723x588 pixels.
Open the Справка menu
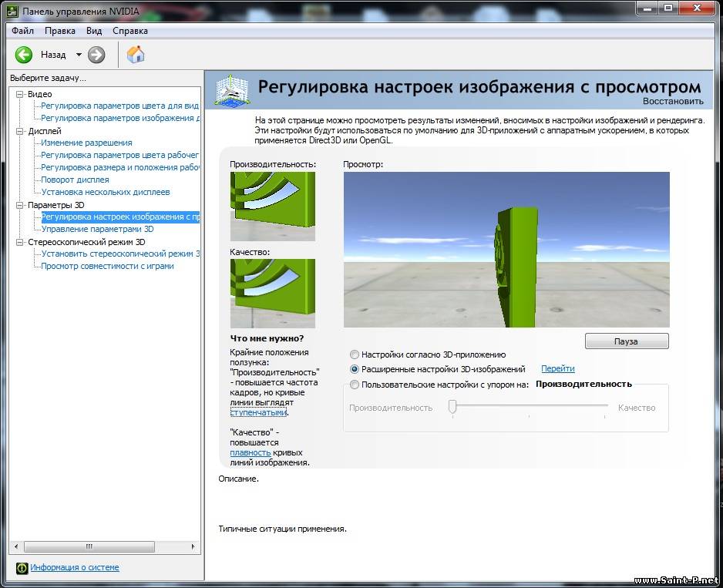(x=130, y=31)
